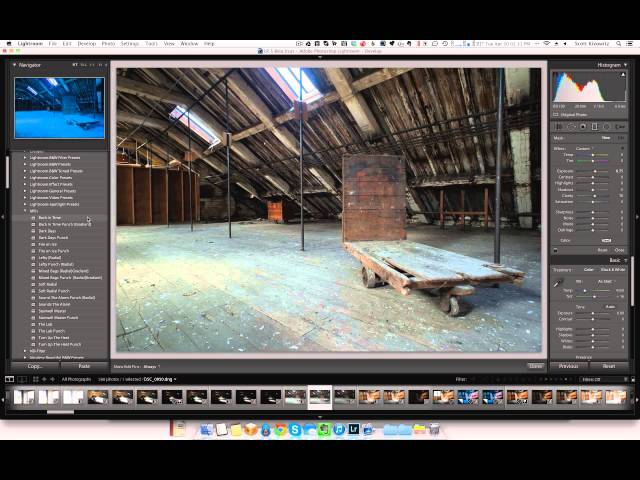This screenshot has height=480, width=640.
Task: Open the Develop menu
Action: click(x=87, y=43)
